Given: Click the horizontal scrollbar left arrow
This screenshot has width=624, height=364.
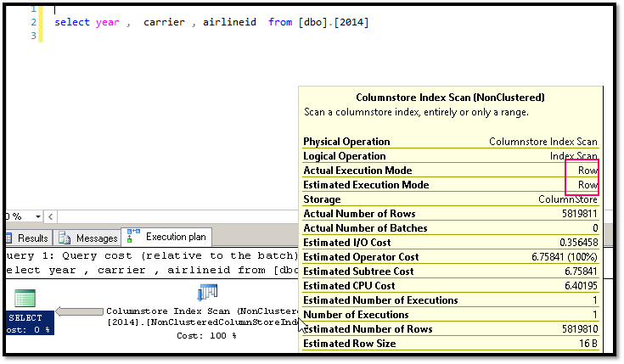Looking at the screenshot, I should click(51, 217).
